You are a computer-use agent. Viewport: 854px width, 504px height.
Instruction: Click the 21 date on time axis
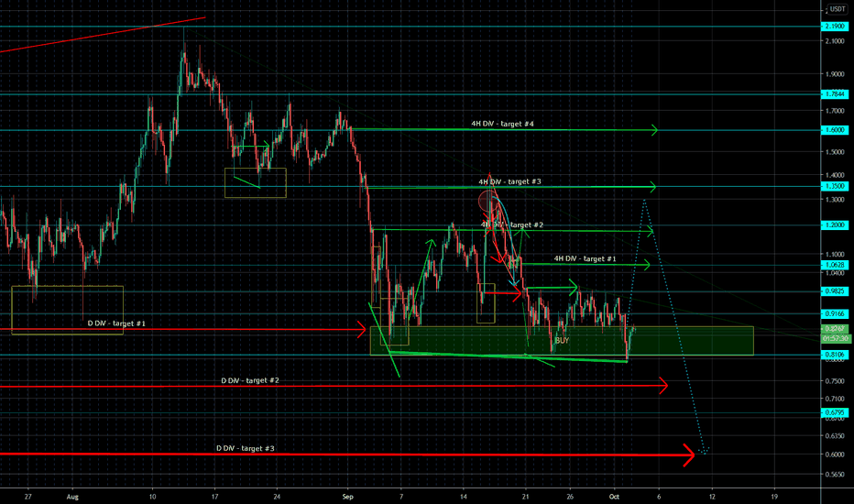[526, 497]
